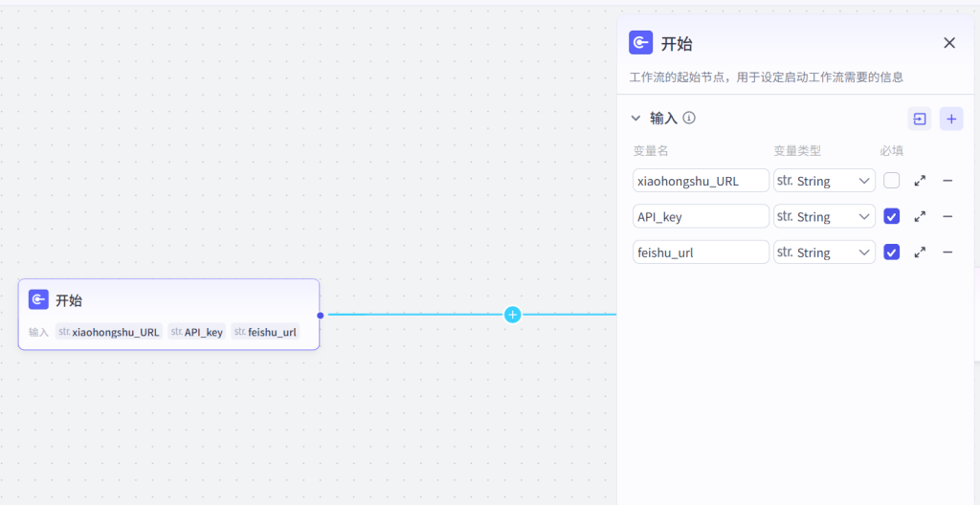The height and width of the screenshot is (505, 980).
Task: Click the info icon beside 输入 heading
Action: coord(689,119)
